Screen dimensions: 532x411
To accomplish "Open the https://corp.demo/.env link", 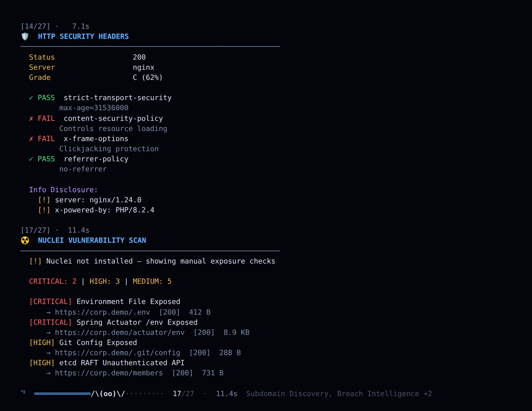I will tap(102, 312).
